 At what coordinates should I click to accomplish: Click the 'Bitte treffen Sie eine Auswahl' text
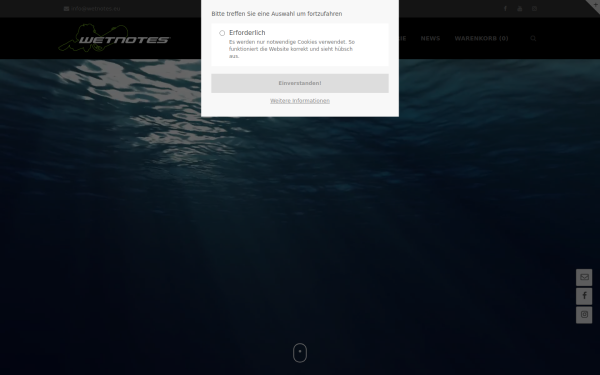[x=277, y=14]
